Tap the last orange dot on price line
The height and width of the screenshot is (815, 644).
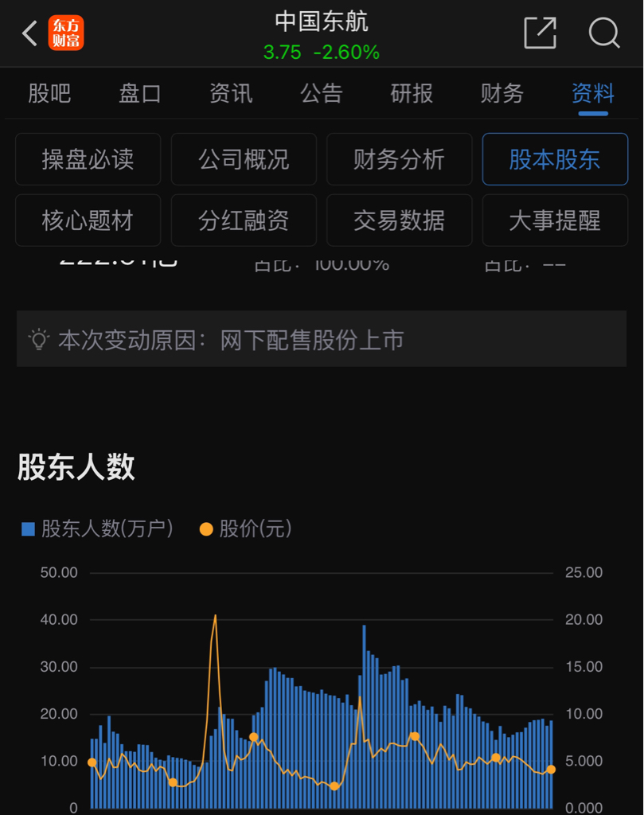551,770
